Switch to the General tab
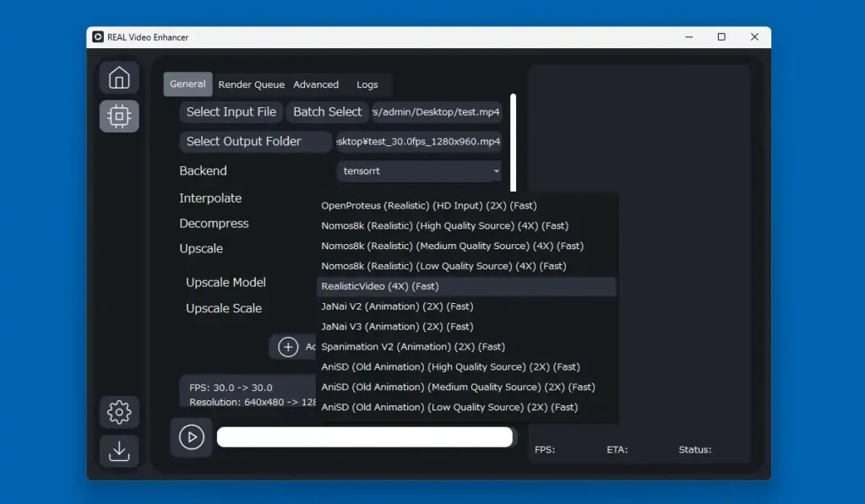This screenshot has width=865, height=504. (188, 84)
